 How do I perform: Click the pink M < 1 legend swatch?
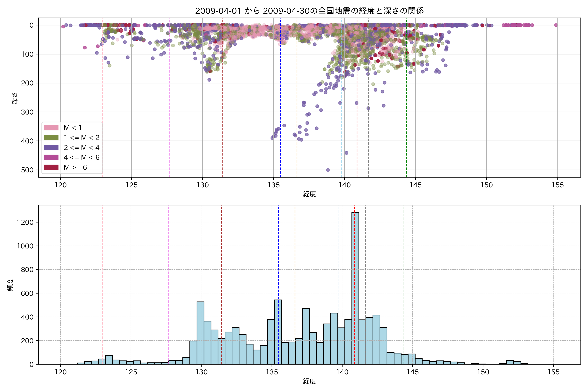click(x=51, y=128)
